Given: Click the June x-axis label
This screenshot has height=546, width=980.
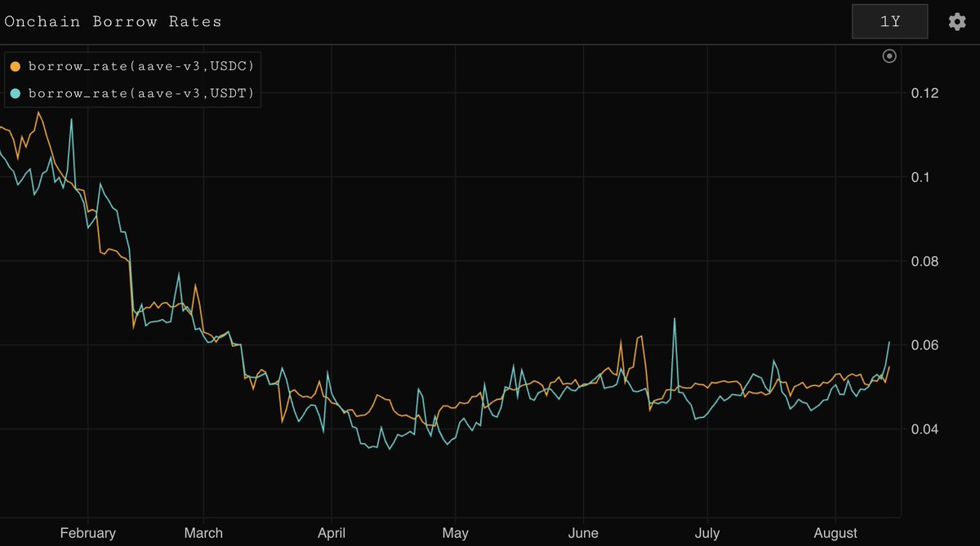Looking at the screenshot, I should click(584, 534).
